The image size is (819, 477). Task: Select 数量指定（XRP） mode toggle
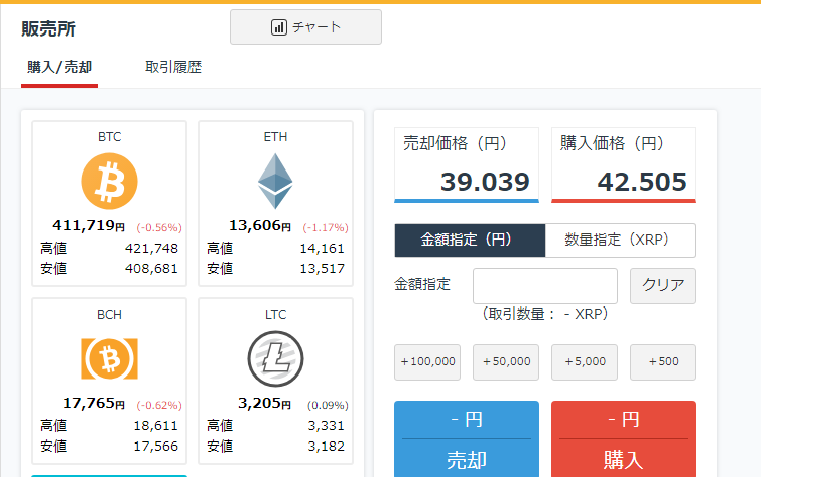click(620, 240)
